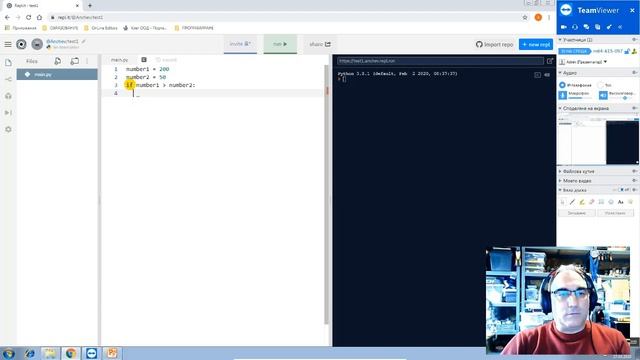Open the presenter role dropdown arrow
The width and height of the screenshot is (640, 360).
tap(605, 62)
